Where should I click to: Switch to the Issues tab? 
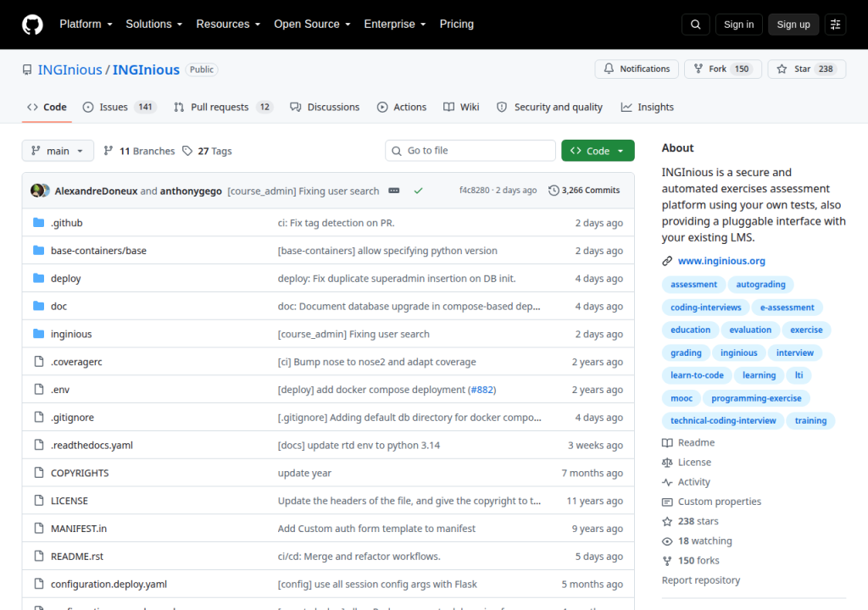[120, 107]
